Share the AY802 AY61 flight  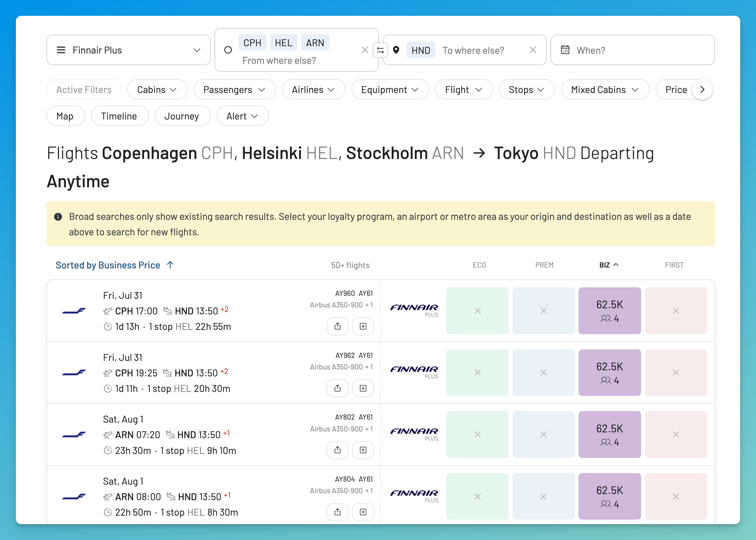(337, 450)
